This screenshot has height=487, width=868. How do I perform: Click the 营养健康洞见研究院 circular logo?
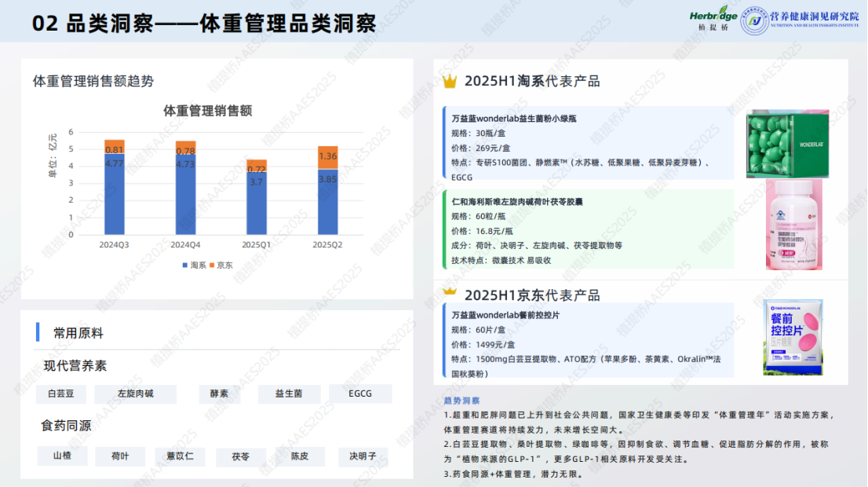tap(754, 22)
